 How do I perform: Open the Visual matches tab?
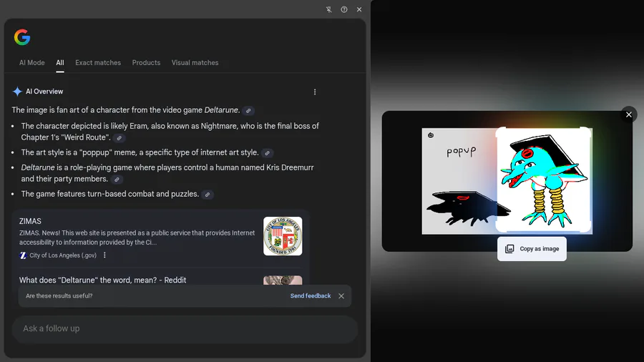click(195, 63)
